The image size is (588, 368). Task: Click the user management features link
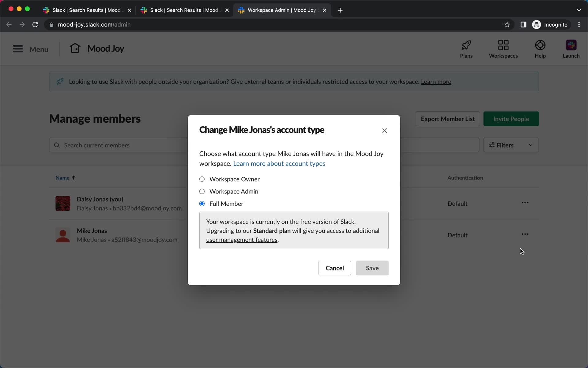[241, 240]
